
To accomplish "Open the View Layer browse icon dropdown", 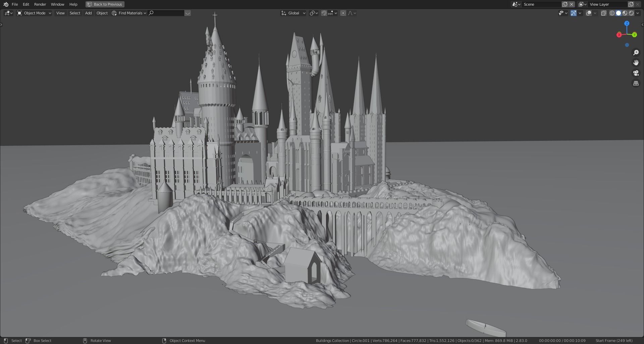I will [583, 4].
